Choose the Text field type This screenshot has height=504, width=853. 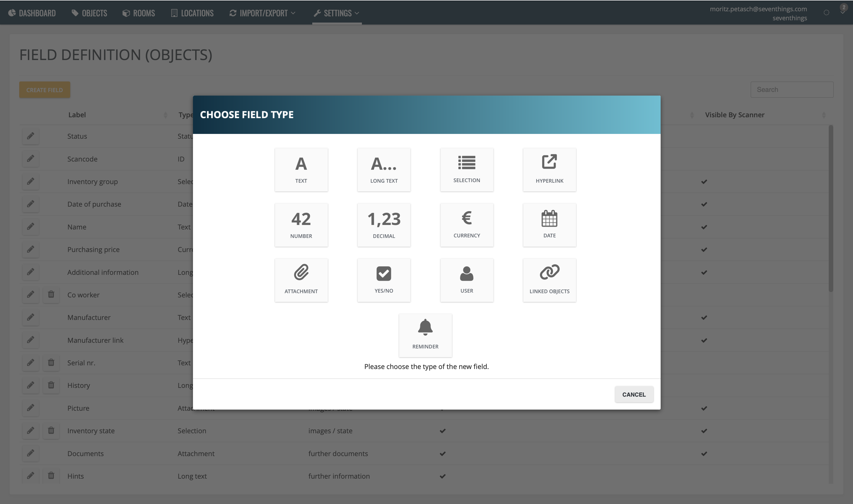[x=301, y=169]
